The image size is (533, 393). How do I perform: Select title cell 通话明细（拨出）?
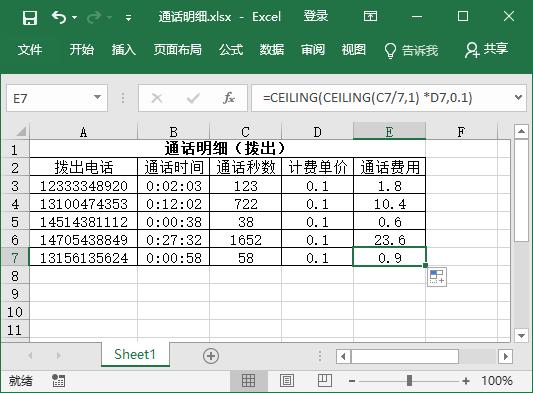point(227,149)
